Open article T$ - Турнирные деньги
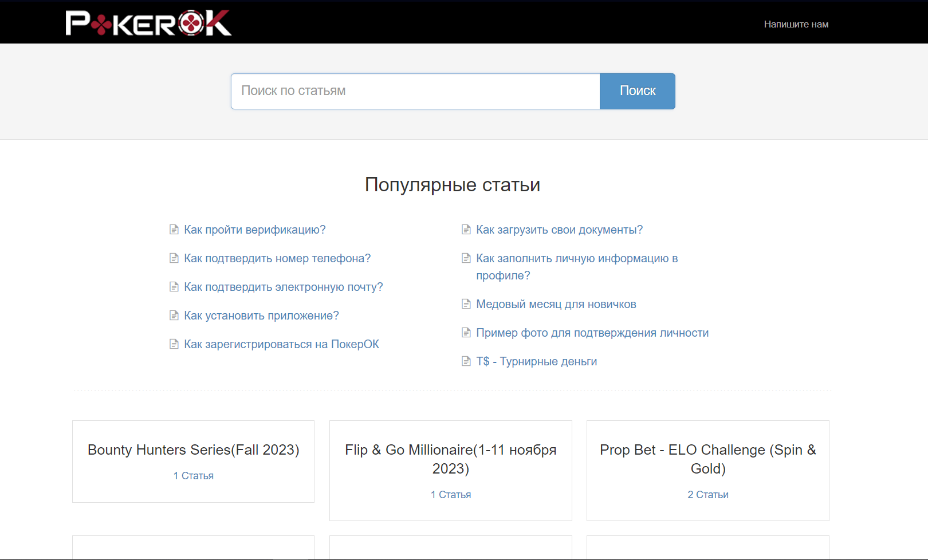 coord(537,361)
